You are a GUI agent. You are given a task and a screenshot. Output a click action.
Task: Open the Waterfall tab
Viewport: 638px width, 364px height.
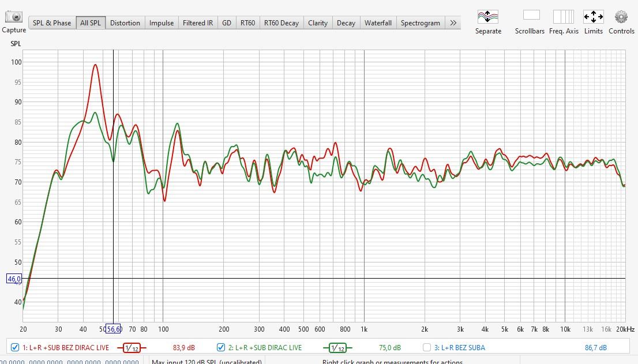pyautogui.click(x=378, y=23)
